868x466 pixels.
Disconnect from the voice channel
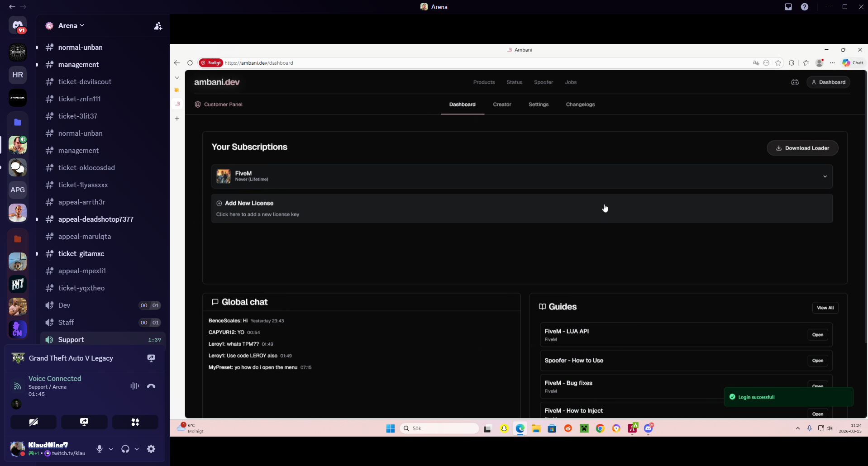tap(151, 386)
